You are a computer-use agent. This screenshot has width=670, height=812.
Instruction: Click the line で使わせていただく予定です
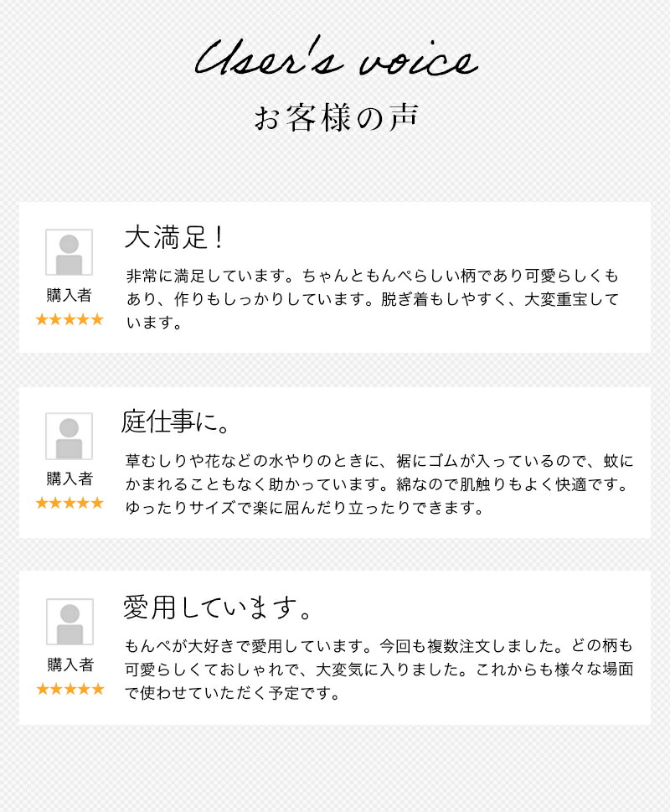tap(232, 692)
